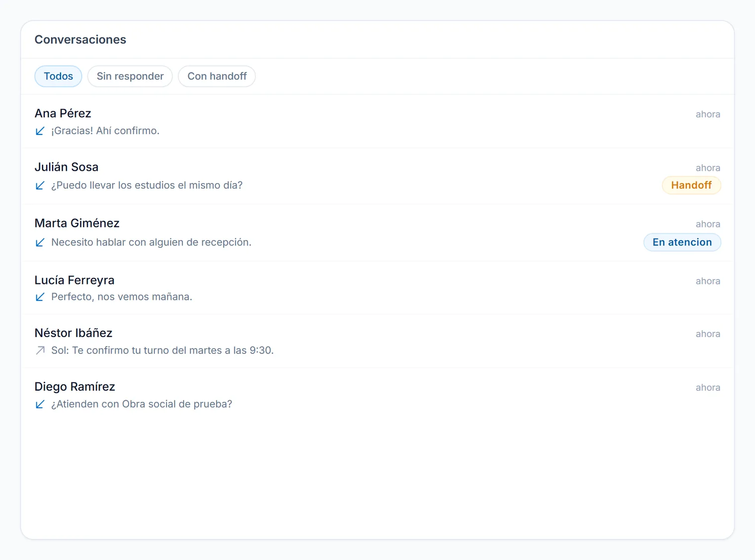
Task: Click incoming arrow icon in Marta Giménez row
Action: click(x=40, y=242)
